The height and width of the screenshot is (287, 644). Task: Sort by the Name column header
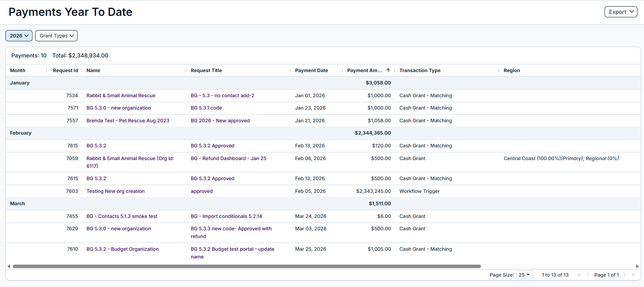(93, 70)
